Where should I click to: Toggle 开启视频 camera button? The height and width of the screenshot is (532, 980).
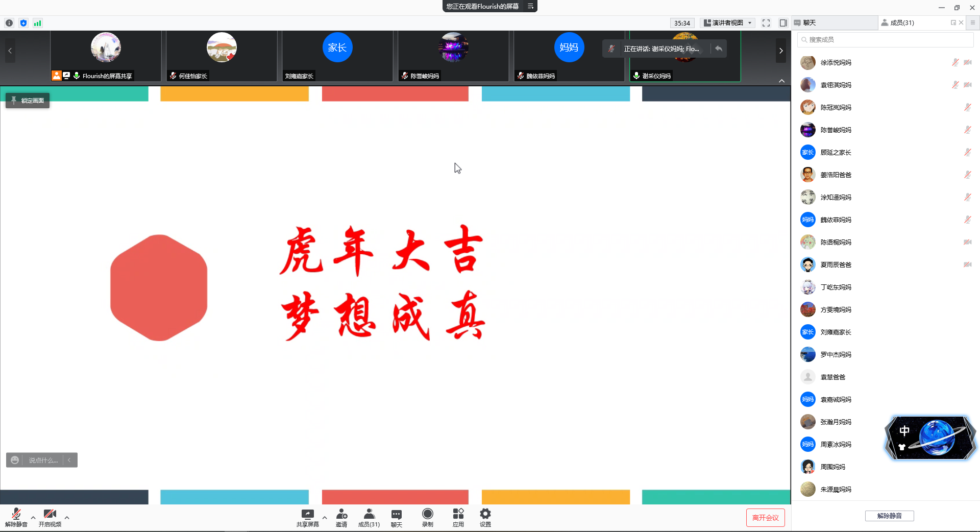click(50, 514)
